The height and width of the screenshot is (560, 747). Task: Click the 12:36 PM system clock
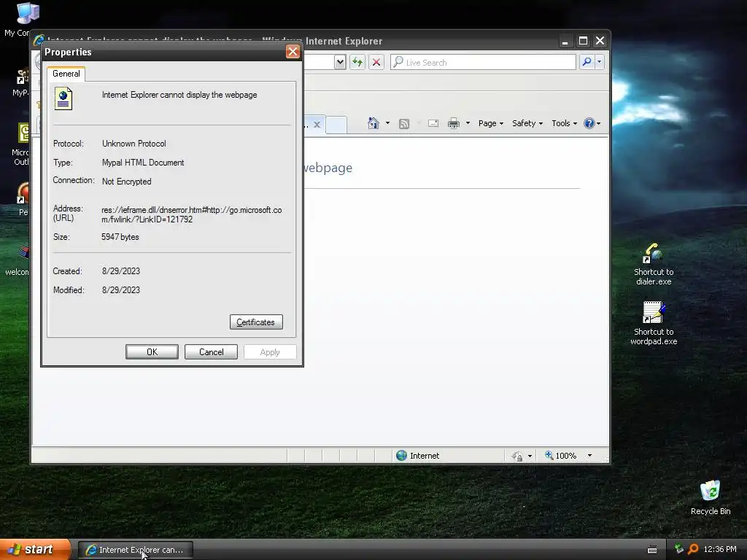point(720,549)
